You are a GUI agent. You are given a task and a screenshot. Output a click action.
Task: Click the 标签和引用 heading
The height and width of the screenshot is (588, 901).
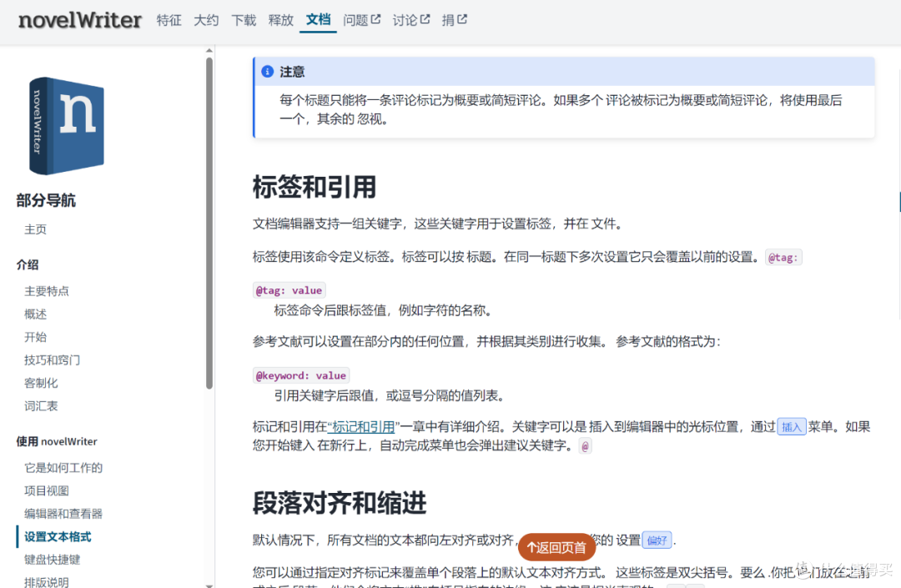[315, 187]
